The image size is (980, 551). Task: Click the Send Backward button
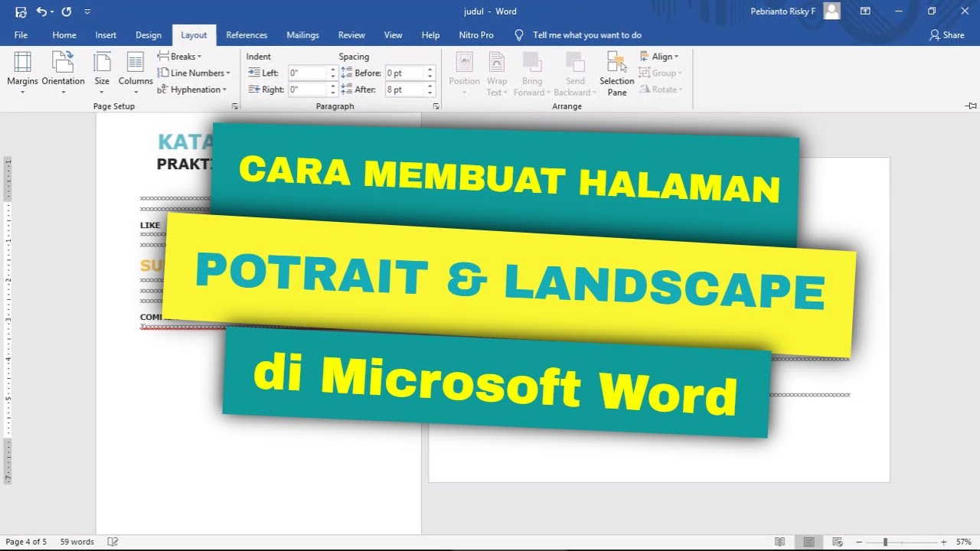[x=575, y=73]
